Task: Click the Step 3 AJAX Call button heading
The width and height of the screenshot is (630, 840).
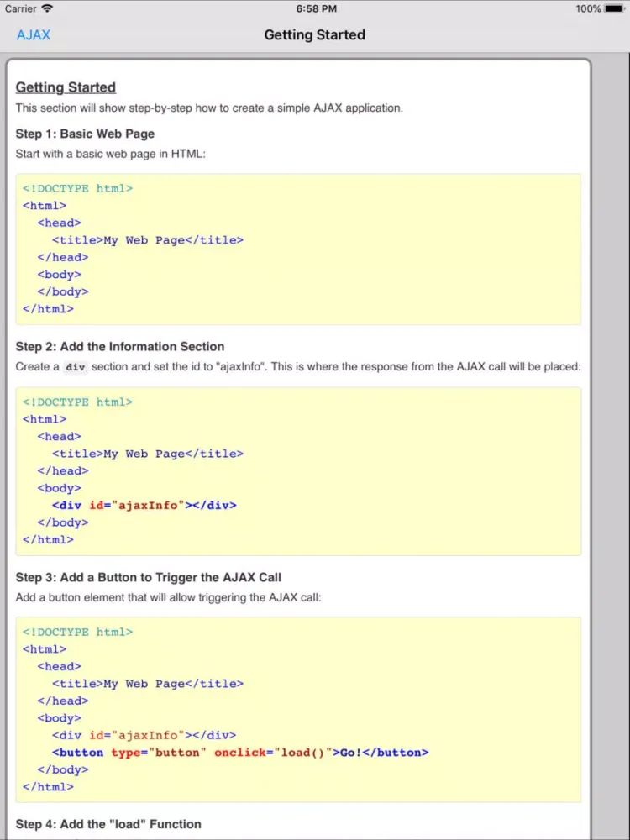Action: [x=148, y=577]
